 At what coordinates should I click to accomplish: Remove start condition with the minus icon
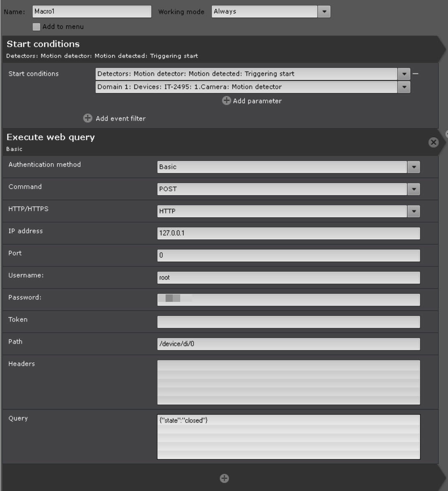pyautogui.click(x=415, y=74)
